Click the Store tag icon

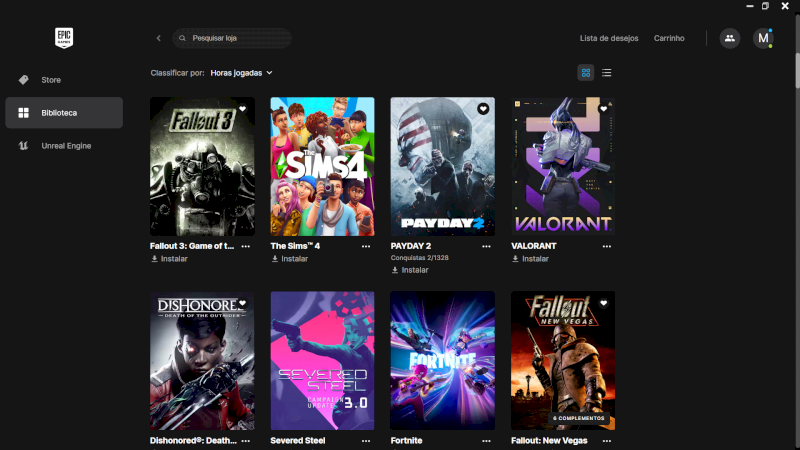(23, 80)
